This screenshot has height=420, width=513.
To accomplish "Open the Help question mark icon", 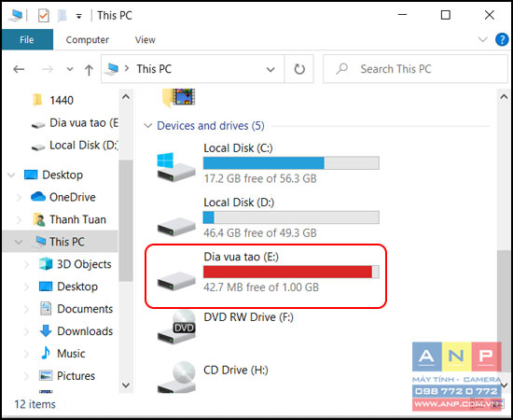I will 502,39.
